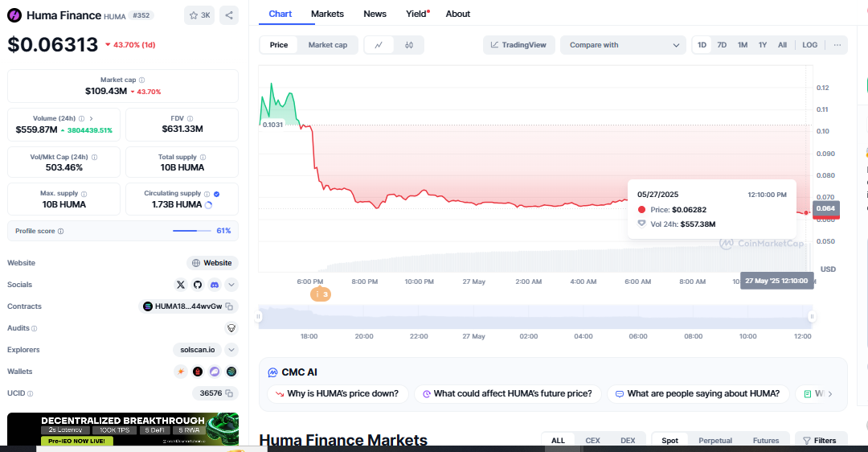Open the TradingView chart button

click(518, 45)
